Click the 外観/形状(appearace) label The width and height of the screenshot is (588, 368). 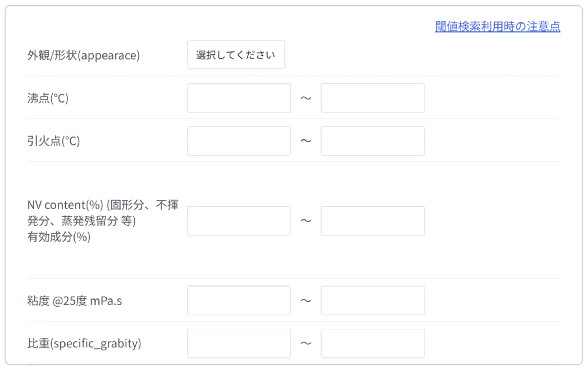tap(83, 55)
